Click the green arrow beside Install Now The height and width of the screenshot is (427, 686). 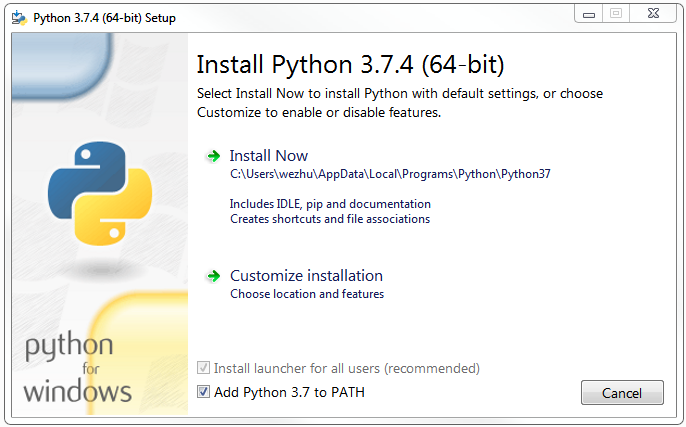click(x=214, y=156)
